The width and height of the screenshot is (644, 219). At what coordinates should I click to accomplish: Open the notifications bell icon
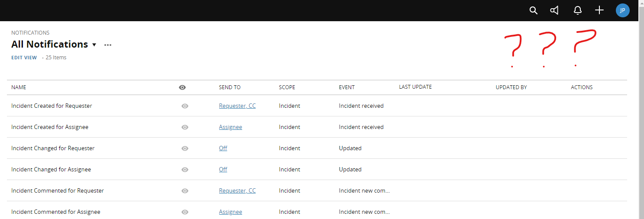click(x=577, y=10)
